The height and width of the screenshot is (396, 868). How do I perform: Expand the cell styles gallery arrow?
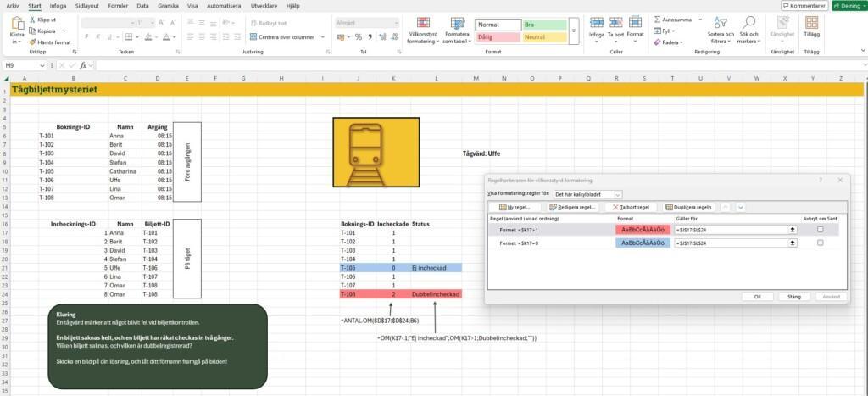pos(574,31)
